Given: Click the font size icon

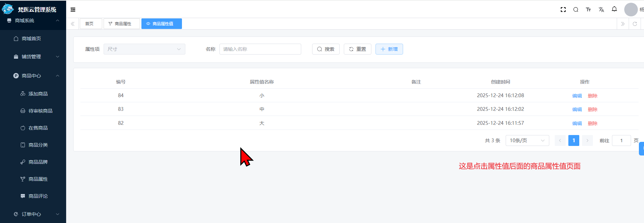Looking at the screenshot, I should 588,10.
